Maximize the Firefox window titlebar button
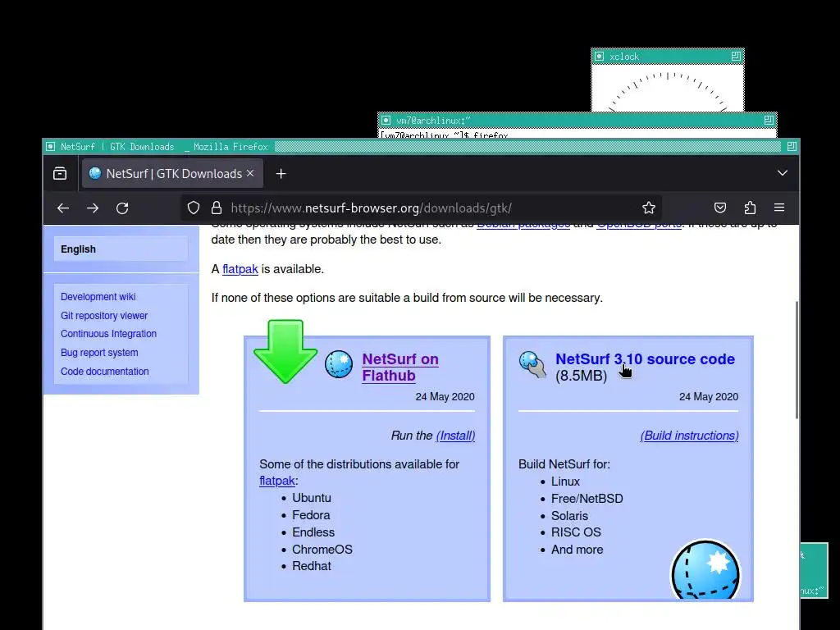The image size is (840, 630). tap(792, 146)
